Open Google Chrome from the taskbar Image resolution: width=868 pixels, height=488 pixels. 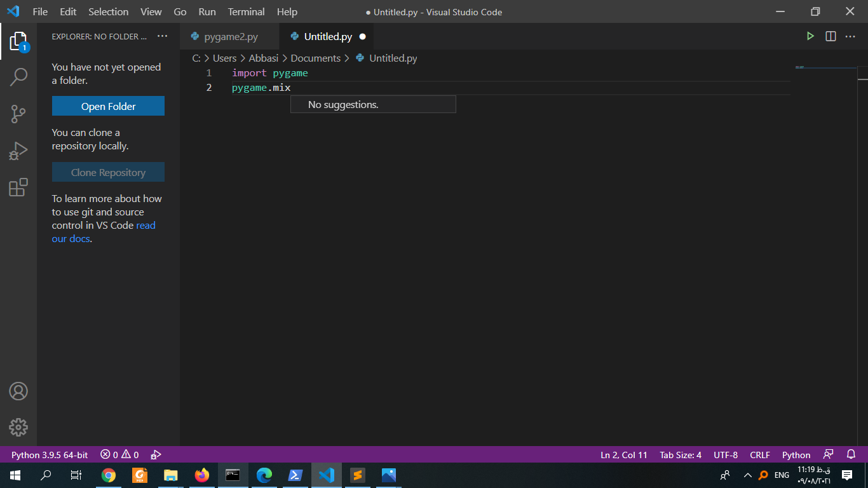(x=109, y=475)
